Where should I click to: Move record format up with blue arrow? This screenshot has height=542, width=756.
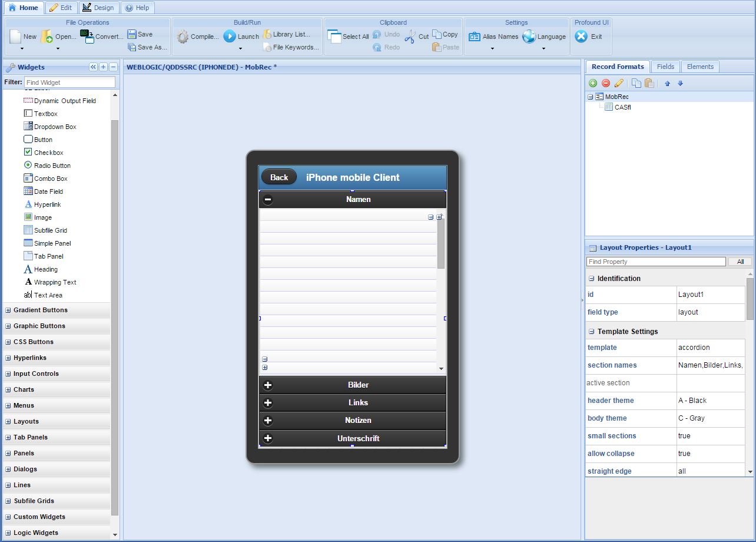coord(668,84)
